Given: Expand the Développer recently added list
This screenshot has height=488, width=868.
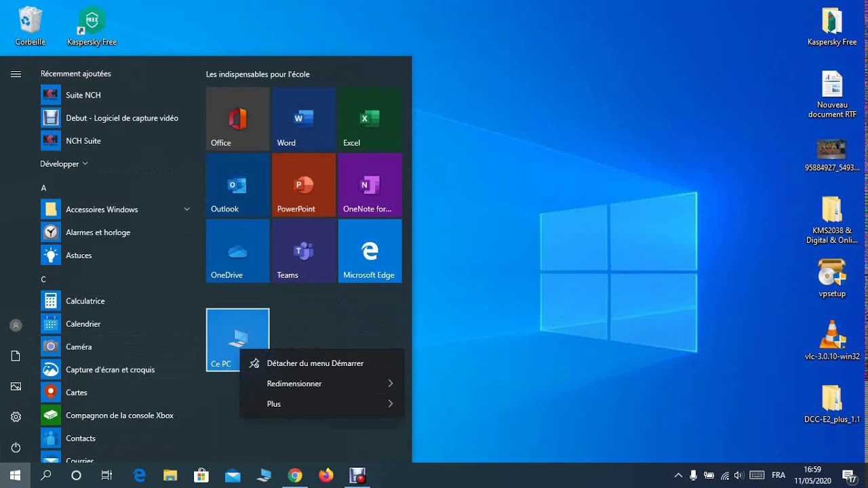Looking at the screenshot, I should pyautogui.click(x=64, y=164).
